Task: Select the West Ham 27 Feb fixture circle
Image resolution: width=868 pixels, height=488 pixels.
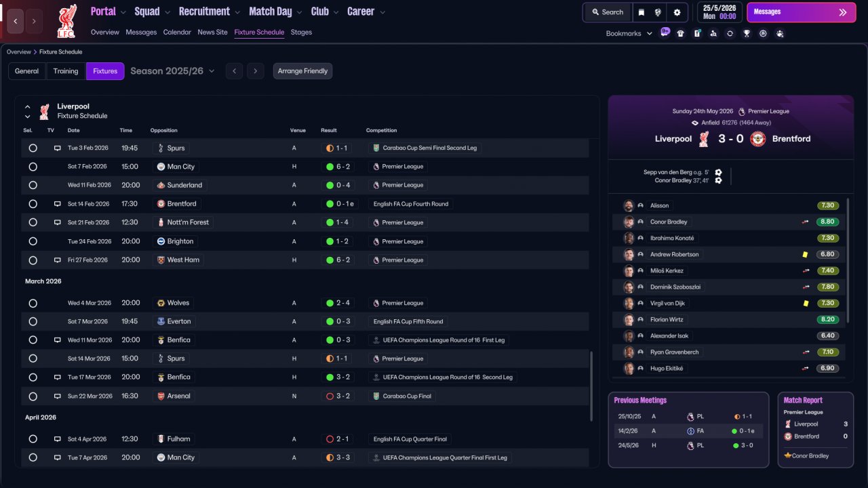Action: click(x=33, y=260)
